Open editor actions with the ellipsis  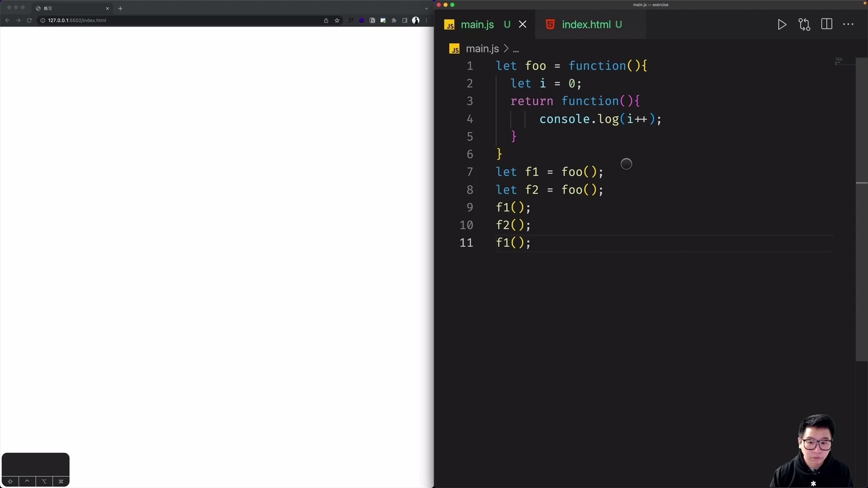pos(848,24)
